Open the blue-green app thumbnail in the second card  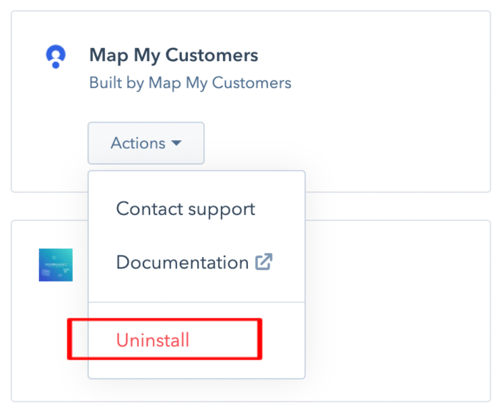click(x=56, y=265)
